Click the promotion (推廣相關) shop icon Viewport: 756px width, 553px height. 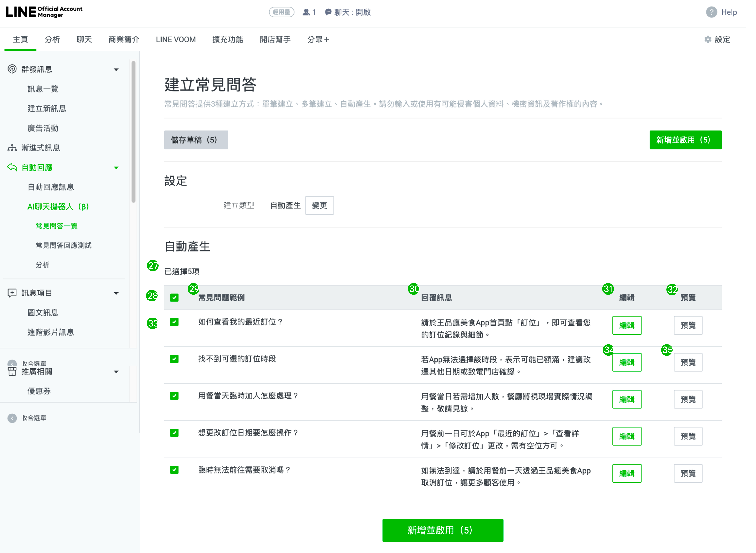point(12,372)
